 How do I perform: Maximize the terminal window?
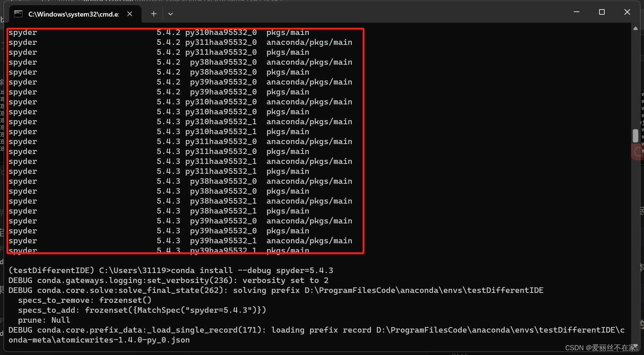point(602,12)
